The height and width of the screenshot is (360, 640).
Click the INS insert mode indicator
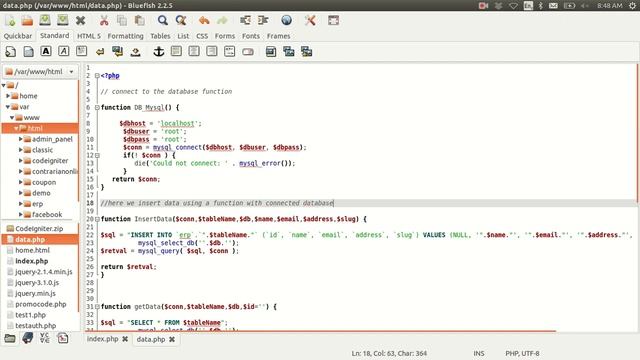[x=479, y=353]
